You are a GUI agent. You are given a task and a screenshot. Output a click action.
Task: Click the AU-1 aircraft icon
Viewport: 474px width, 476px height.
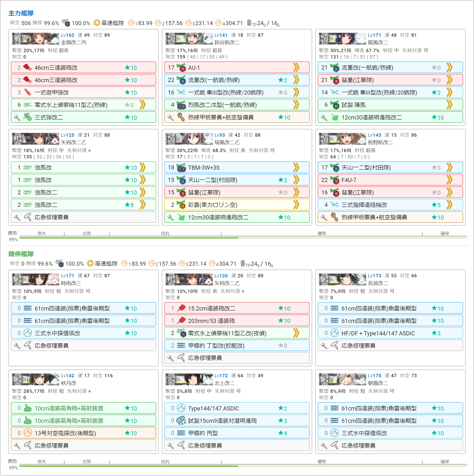click(181, 67)
